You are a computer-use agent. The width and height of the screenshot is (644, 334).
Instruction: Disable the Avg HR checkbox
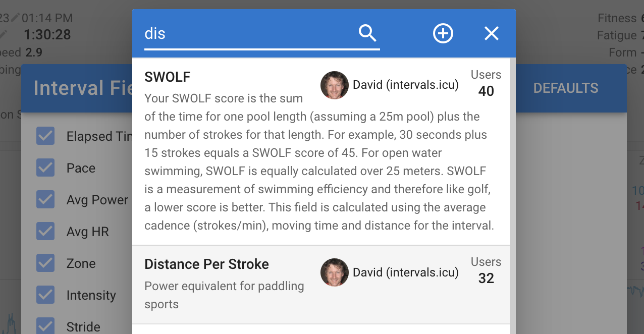45,232
